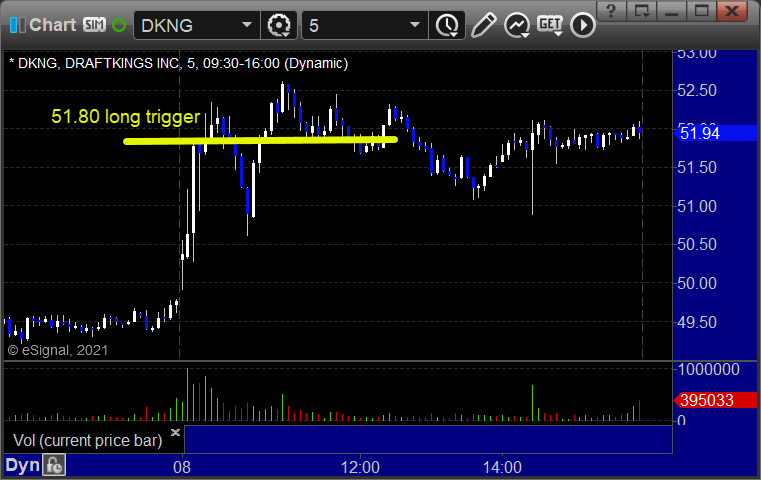Click the GET toolbar icon
Viewport: 761px width, 480px height.
coord(550,25)
